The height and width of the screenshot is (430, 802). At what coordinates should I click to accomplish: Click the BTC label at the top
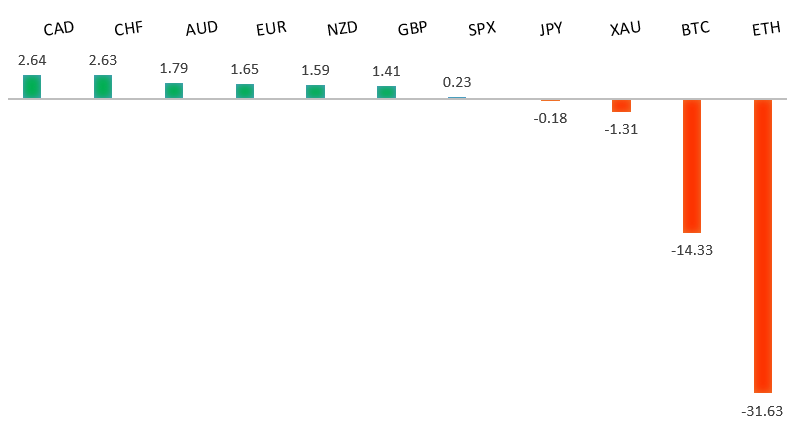tap(694, 28)
